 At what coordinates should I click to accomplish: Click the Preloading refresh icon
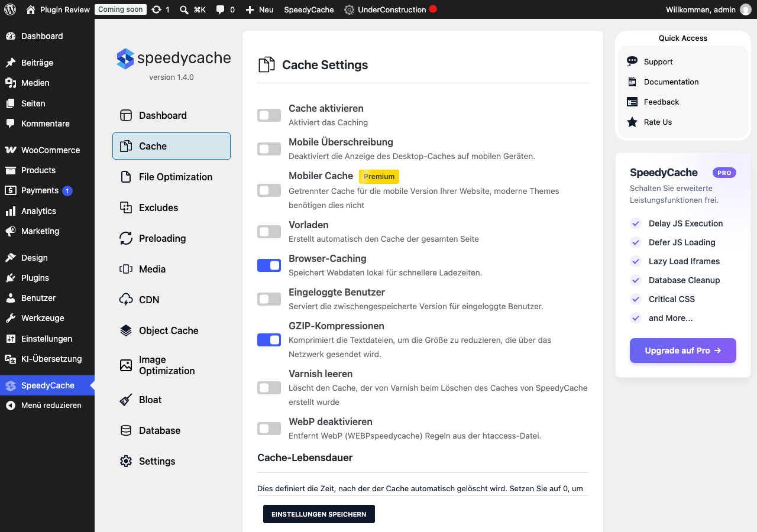point(126,238)
